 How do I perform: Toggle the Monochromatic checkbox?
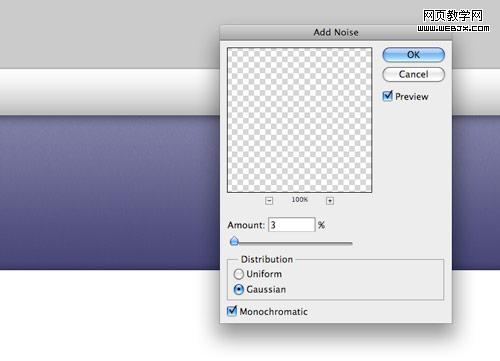click(232, 311)
